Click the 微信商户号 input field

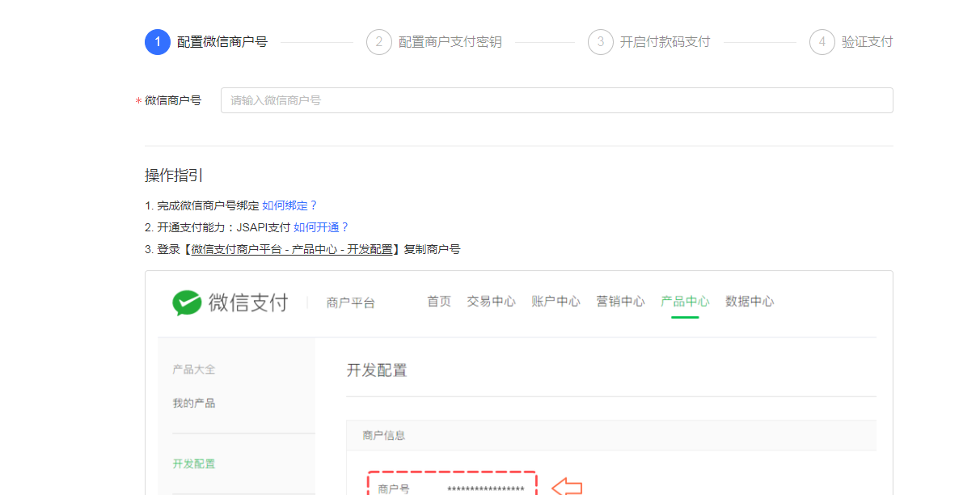pos(556,100)
